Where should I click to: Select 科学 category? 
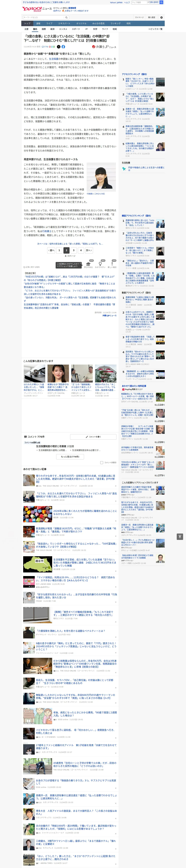(x=95, y=29)
